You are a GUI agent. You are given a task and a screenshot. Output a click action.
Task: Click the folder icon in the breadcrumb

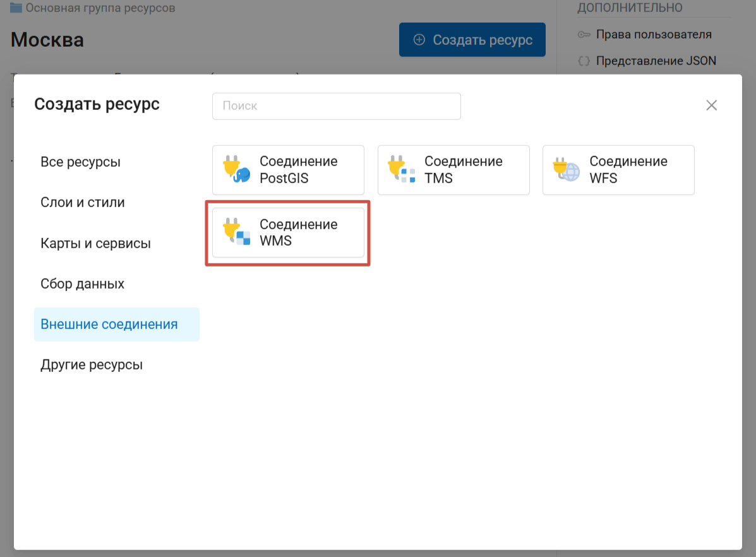pyautogui.click(x=16, y=8)
